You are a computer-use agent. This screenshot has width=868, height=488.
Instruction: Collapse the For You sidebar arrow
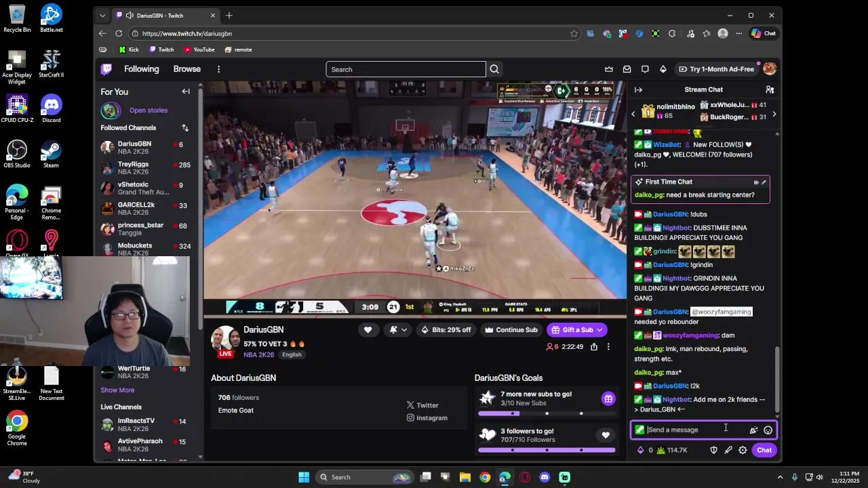pyautogui.click(x=186, y=91)
